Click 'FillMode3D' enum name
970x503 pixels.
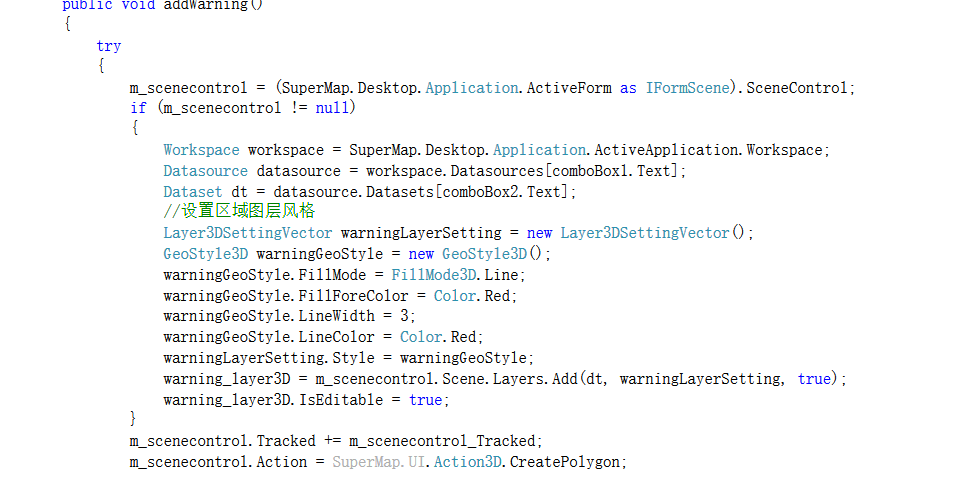434,275
